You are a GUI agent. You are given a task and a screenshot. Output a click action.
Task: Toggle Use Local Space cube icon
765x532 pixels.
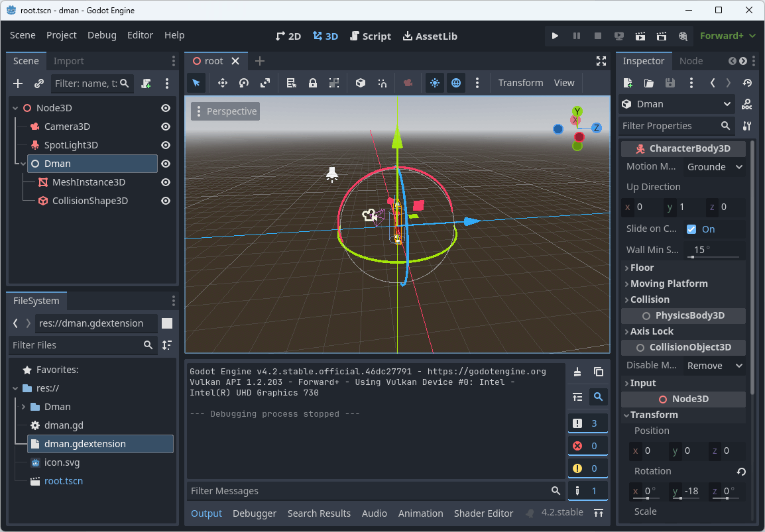click(361, 83)
